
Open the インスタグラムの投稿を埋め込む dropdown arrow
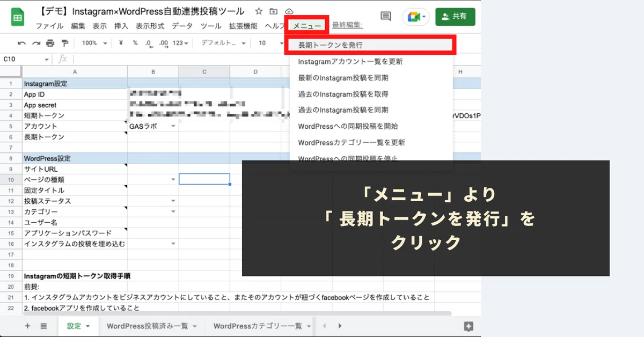pos(173,244)
